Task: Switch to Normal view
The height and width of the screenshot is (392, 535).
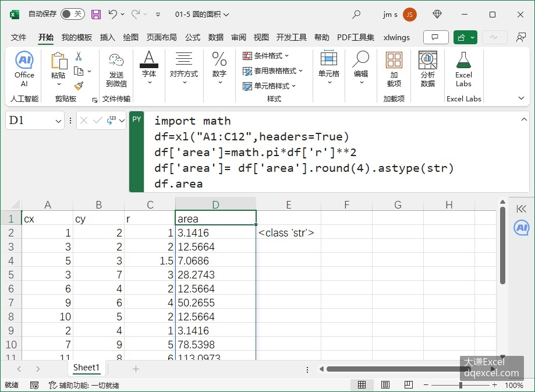Action: [362, 385]
